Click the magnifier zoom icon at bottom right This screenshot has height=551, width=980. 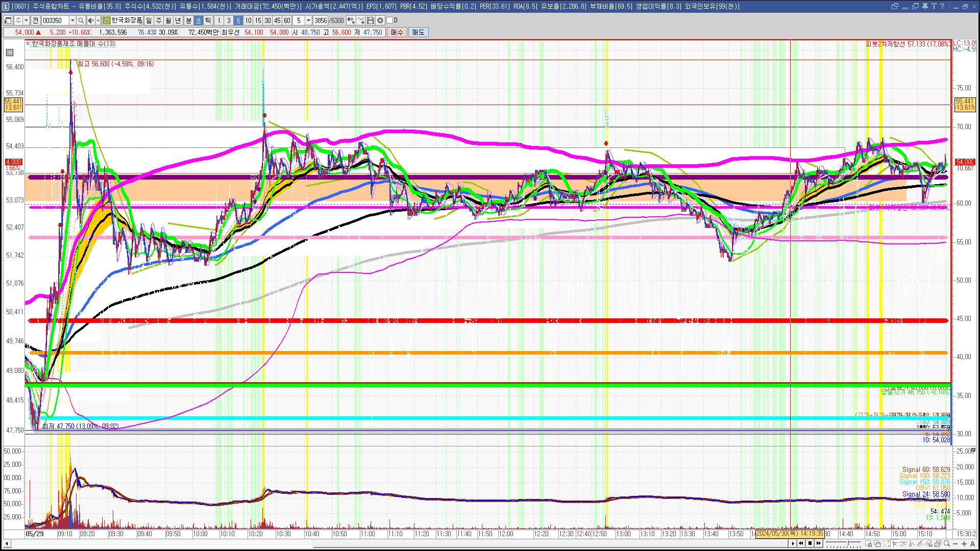947,543
